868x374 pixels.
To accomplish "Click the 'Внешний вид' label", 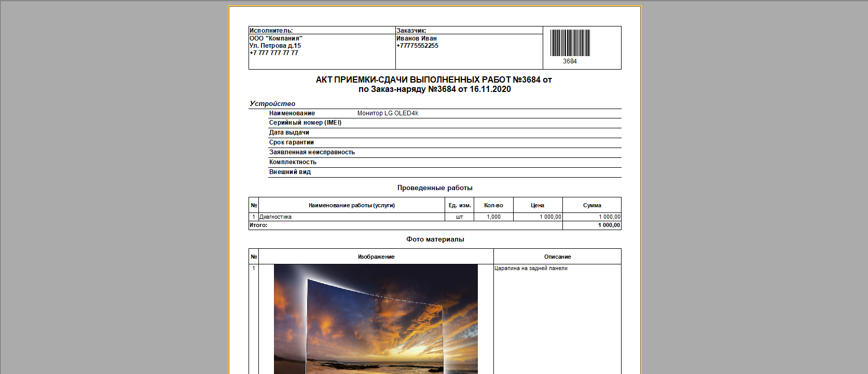I will (x=290, y=172).
